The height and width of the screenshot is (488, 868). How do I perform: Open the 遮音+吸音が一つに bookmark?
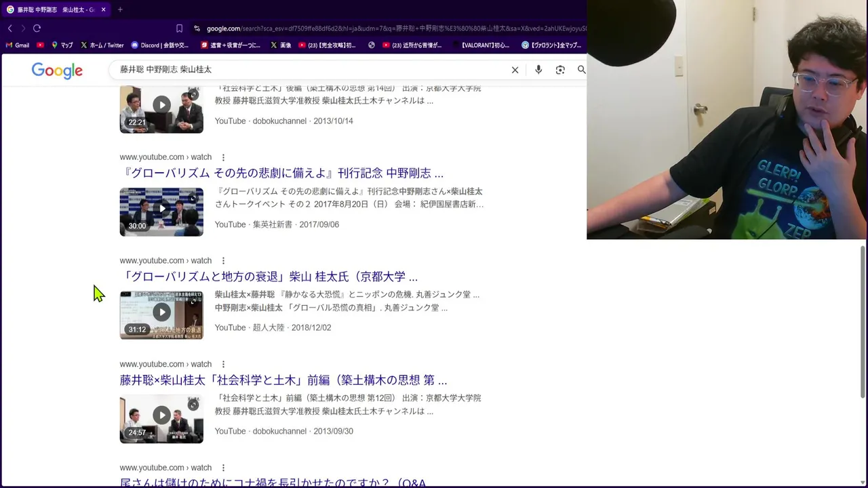[x=231, y=45]
